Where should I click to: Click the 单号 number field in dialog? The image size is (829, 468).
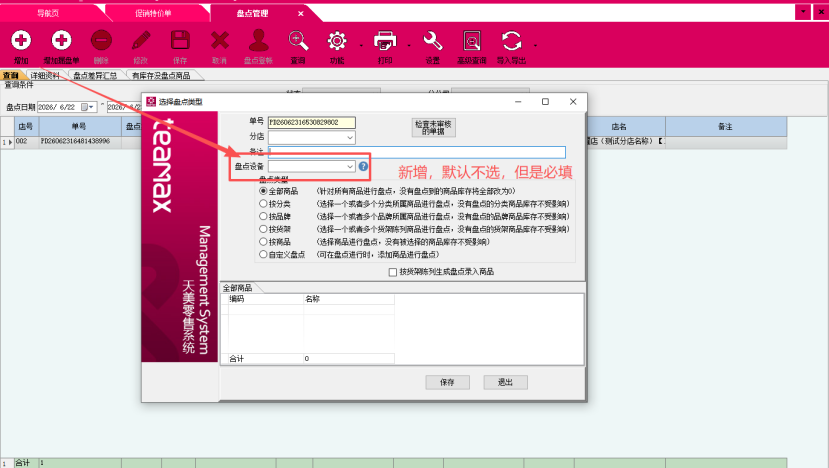pos(311,123)
